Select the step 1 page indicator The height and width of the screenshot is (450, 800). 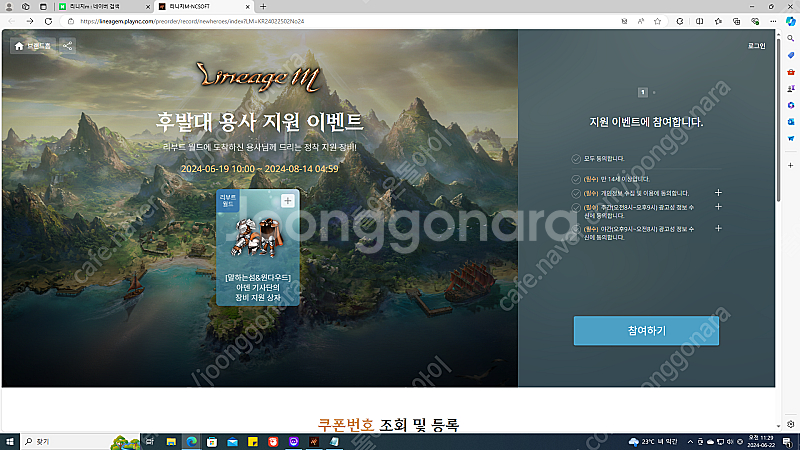tap(643, 92)
